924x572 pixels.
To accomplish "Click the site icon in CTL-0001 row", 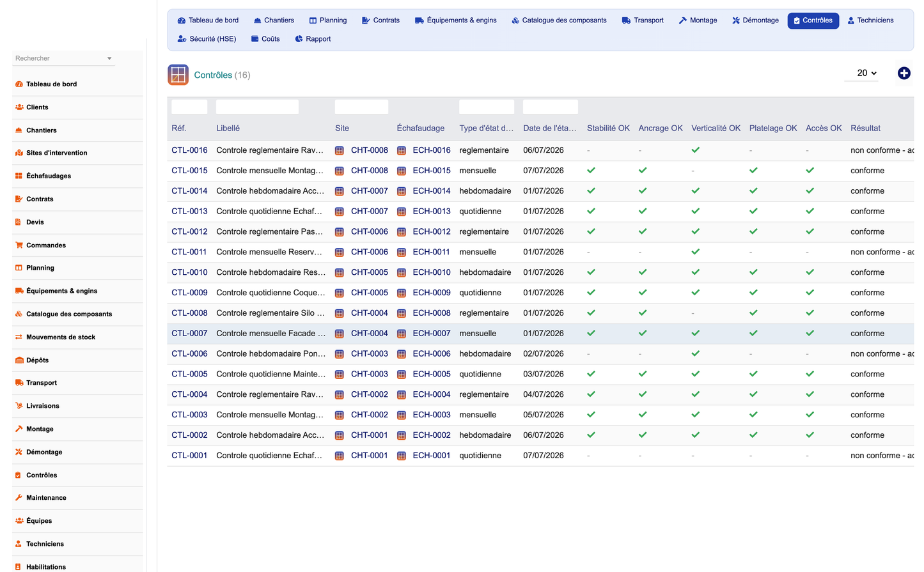I will point(340,456).
